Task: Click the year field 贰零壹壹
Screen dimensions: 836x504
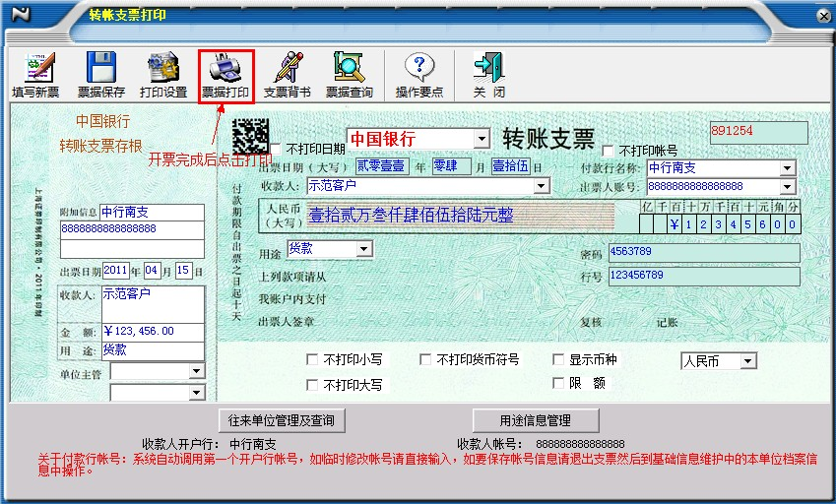Action: (381, 166)
